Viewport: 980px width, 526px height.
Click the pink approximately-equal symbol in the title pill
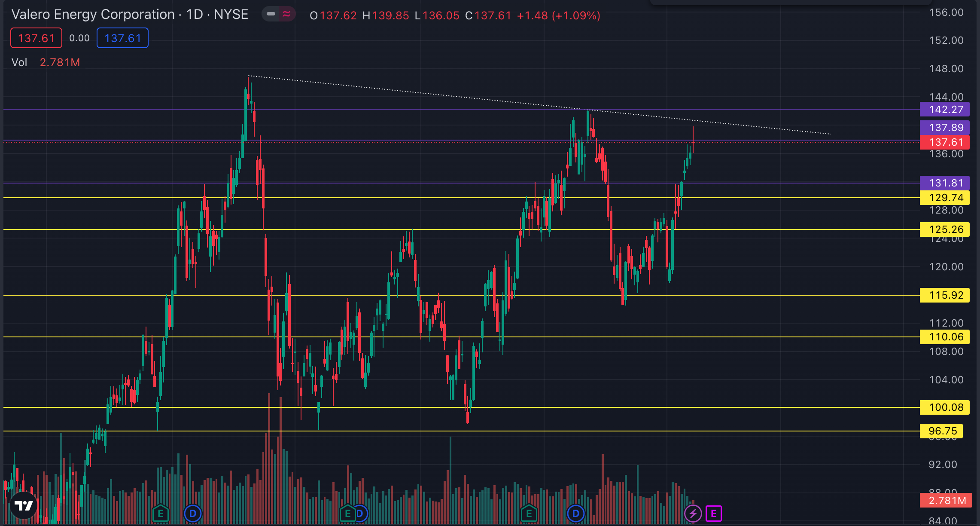[x=286, y=14]
